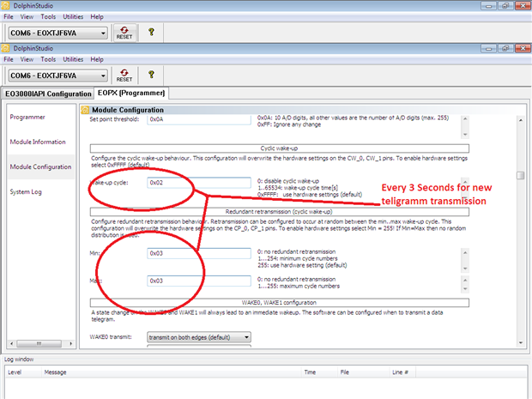Image resolution: width=532 pixels, height=399 pixels.
Task: Go to Programmer in the sidebar
Action: [x=27, y=117]
